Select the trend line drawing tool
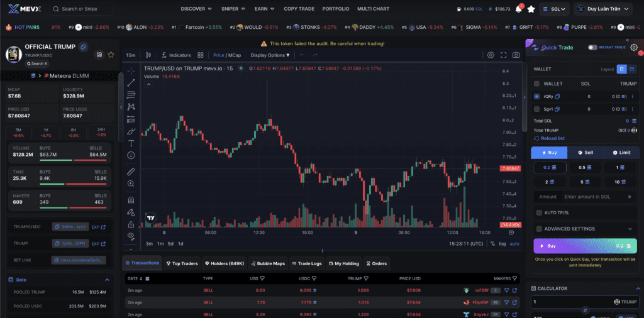 [x=131, y=83]
